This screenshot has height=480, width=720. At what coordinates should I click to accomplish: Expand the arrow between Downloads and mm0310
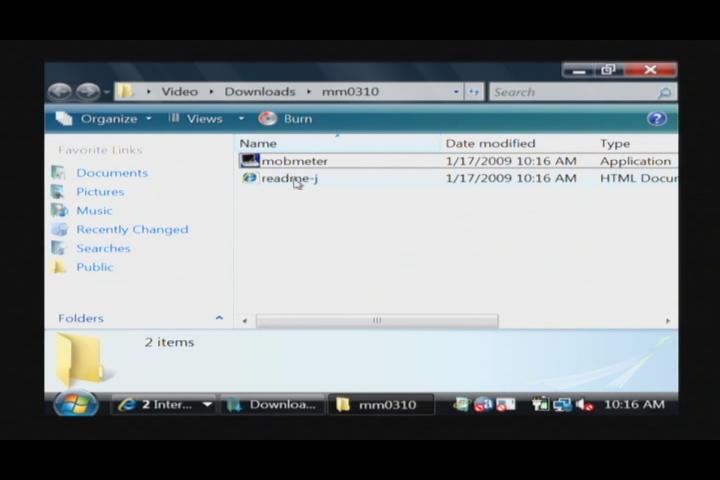[x=309, y=91]
